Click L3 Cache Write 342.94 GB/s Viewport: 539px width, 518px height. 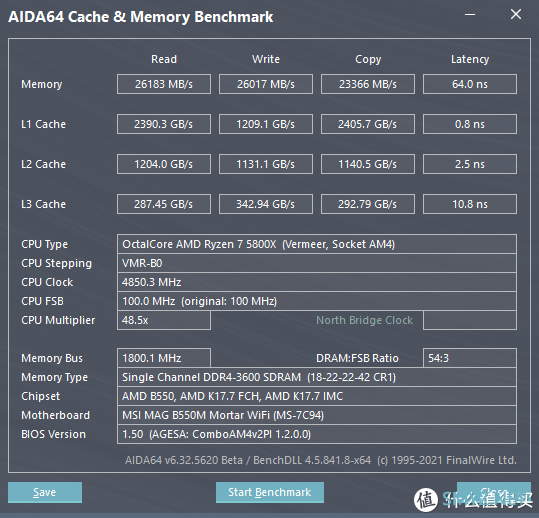coord(266,204)
